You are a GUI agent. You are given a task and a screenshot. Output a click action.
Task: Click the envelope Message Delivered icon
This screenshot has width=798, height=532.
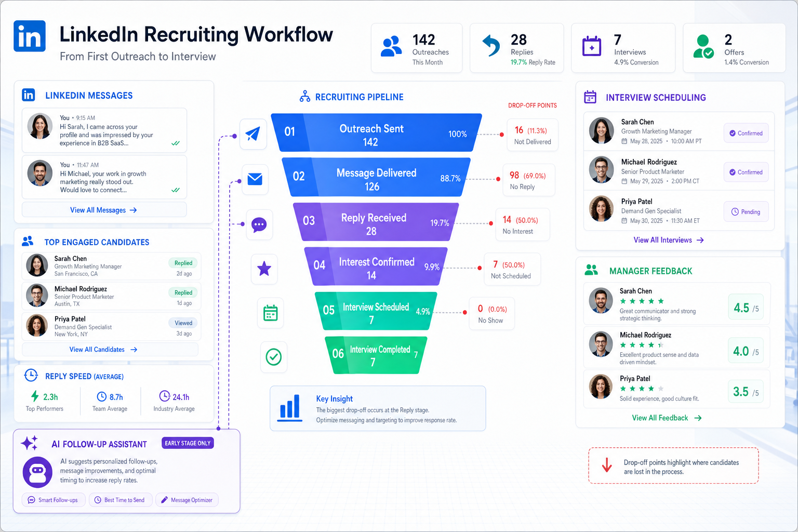pos(255,179)
